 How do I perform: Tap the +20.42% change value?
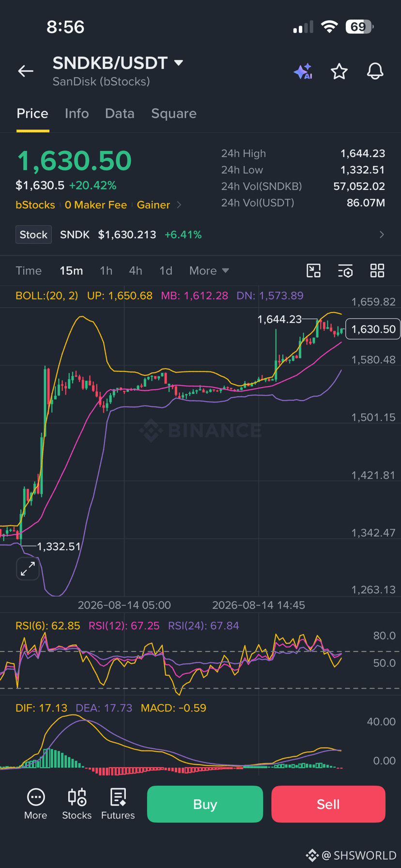(93, 186)
